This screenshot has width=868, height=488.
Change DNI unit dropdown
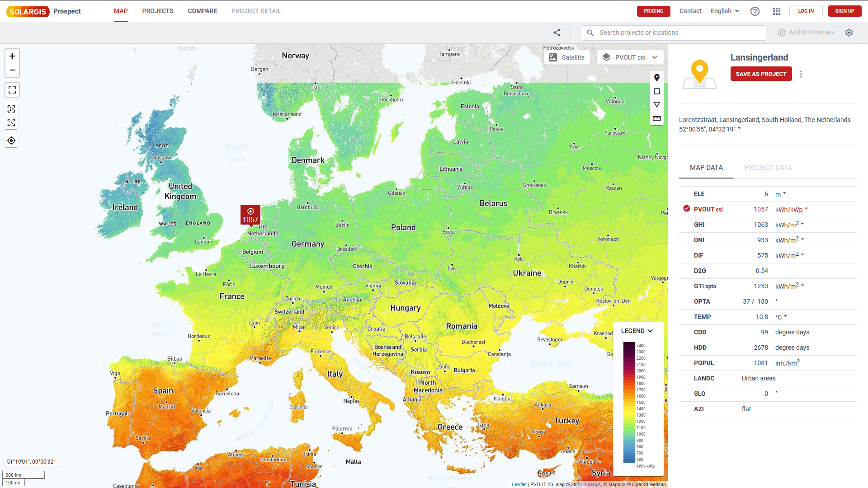coord(802,239)
